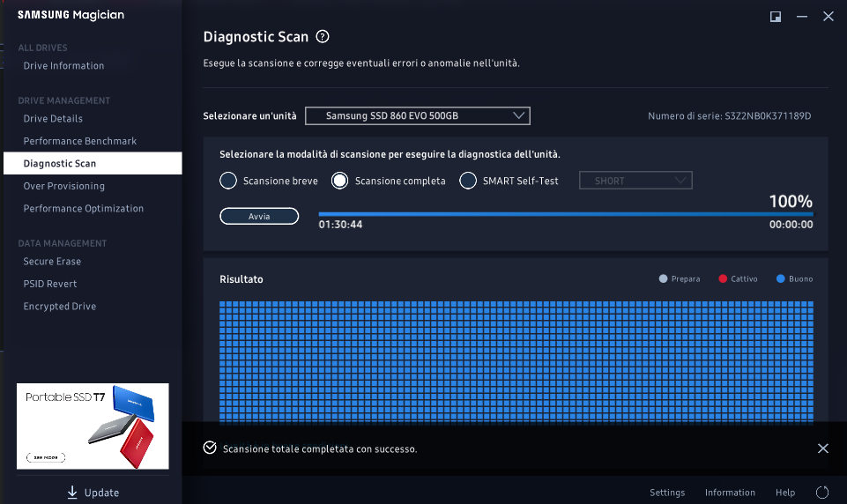Open Over Provisioning section

(x=63, y=186)
